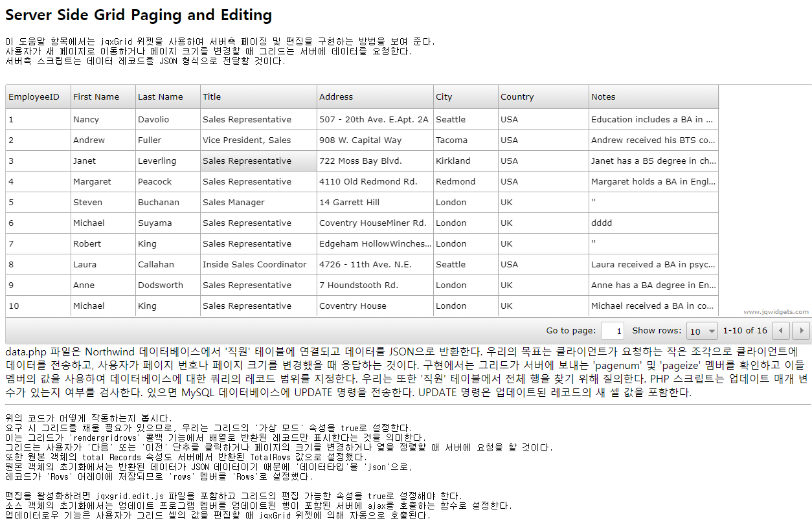Sort by EmployeeID column header
The image size is (812, 525).
coord(38,97)
